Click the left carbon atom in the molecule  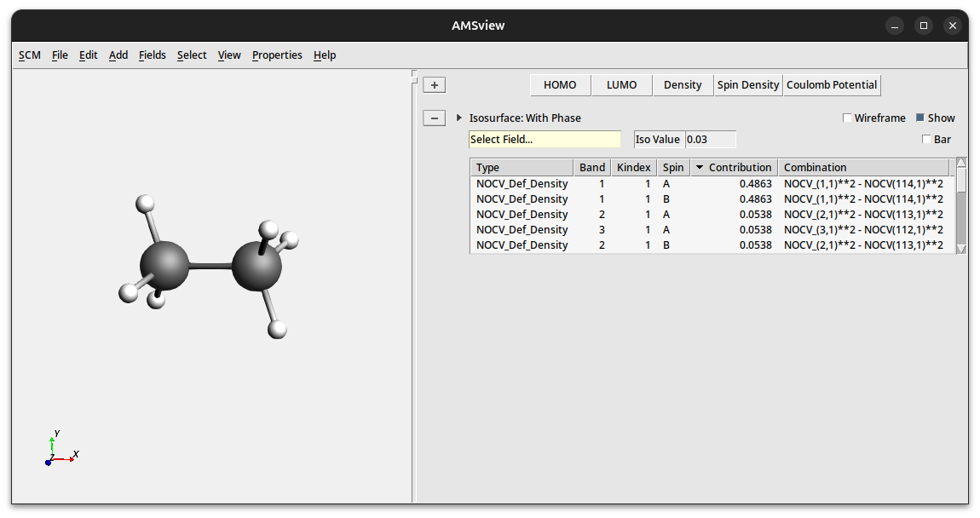click(x=164, y=266)
